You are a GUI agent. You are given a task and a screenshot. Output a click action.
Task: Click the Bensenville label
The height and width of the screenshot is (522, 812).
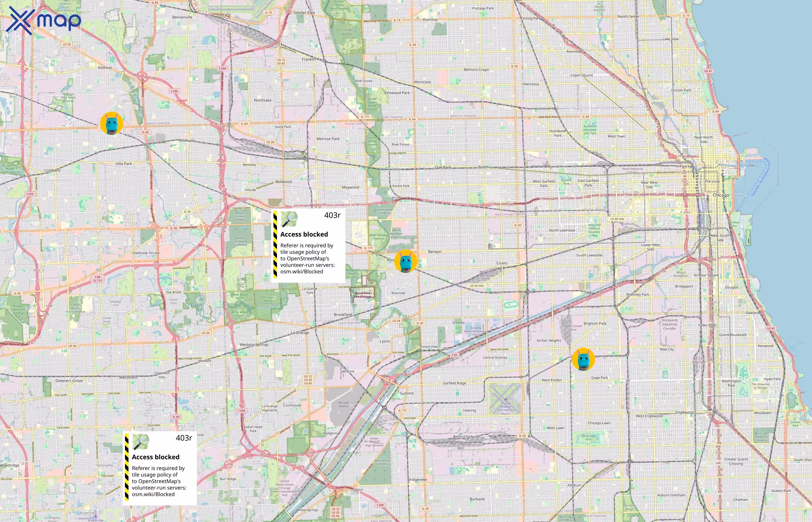[182, 17]
